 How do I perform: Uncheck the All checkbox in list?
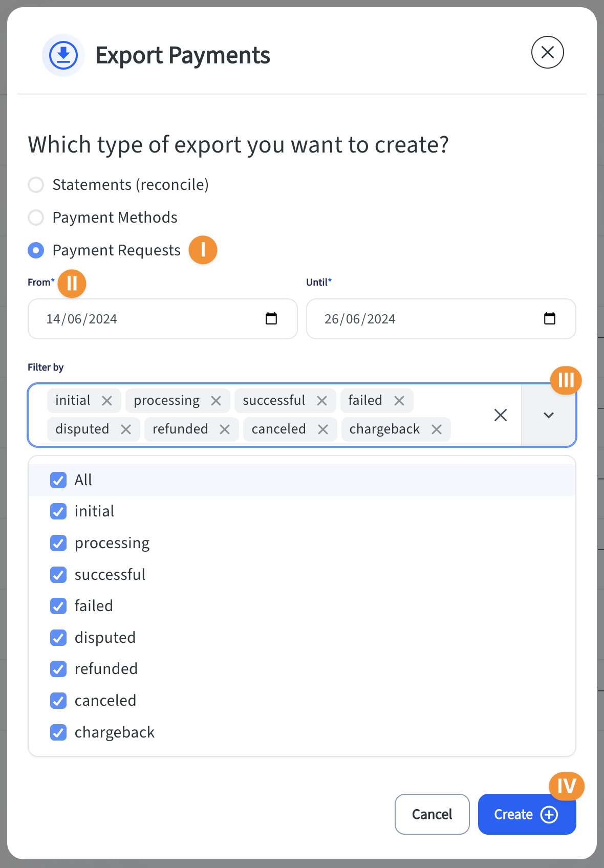pos(58,480)
